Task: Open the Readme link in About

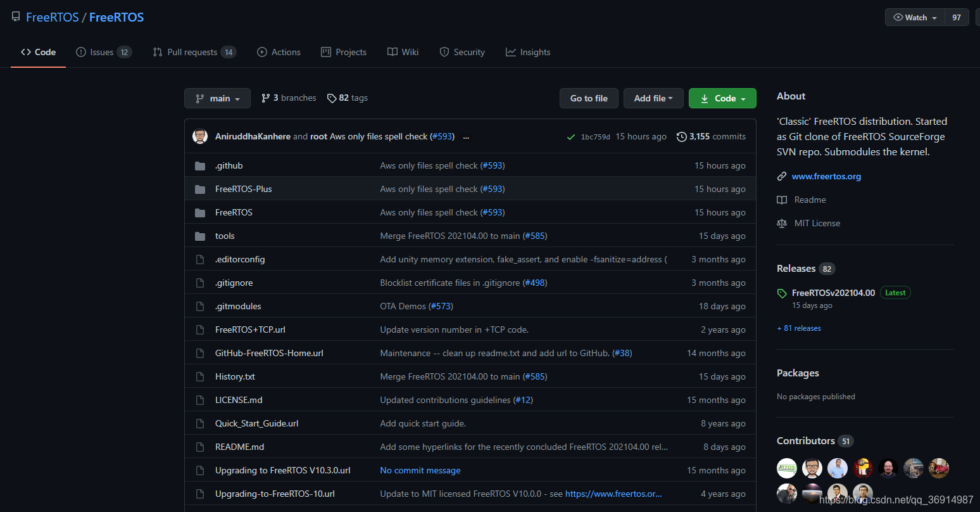Action: 810,200
